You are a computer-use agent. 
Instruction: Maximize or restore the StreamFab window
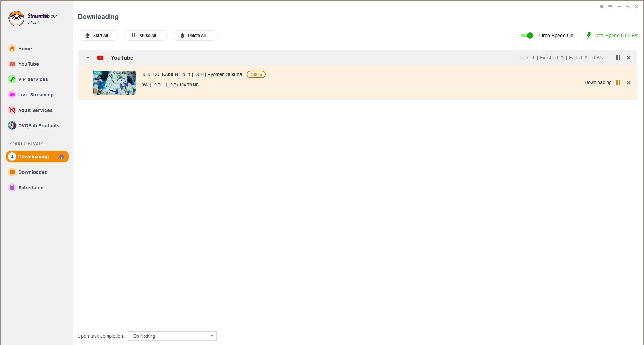pos(628,7)
